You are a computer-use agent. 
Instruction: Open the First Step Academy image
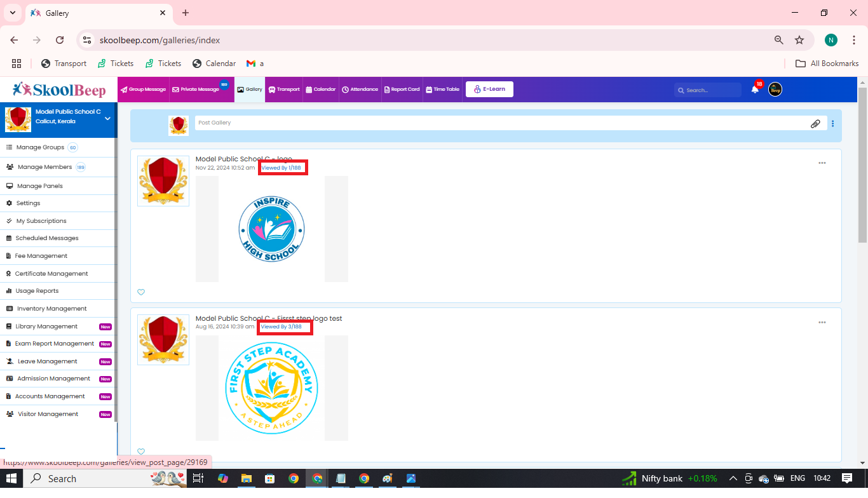[271, 388]
